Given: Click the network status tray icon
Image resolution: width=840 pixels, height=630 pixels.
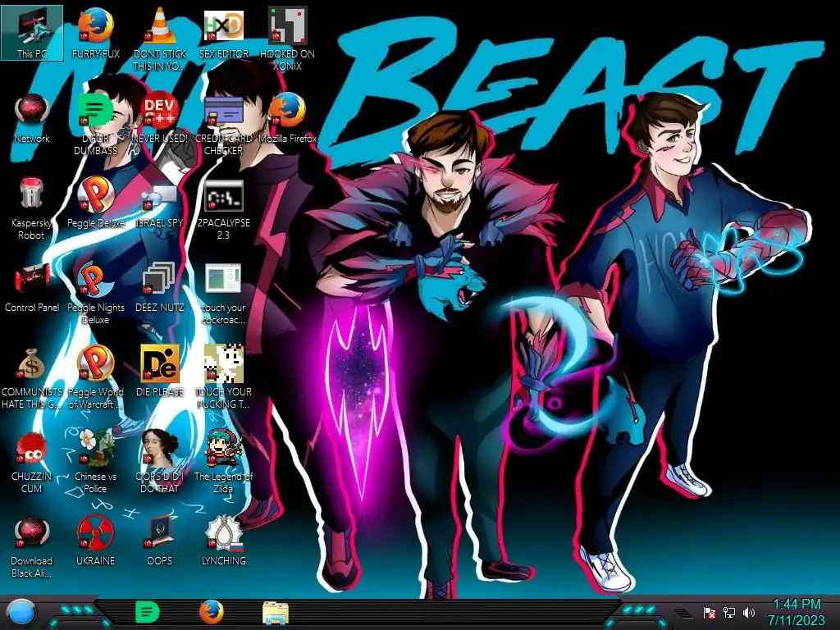Looking at the screenshot, I should 729,612.
